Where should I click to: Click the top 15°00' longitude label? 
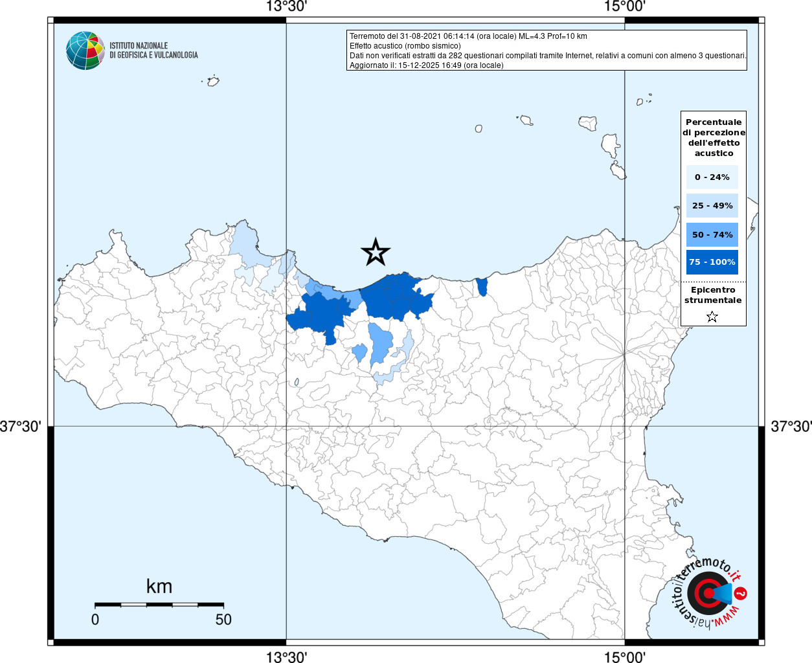625,6
